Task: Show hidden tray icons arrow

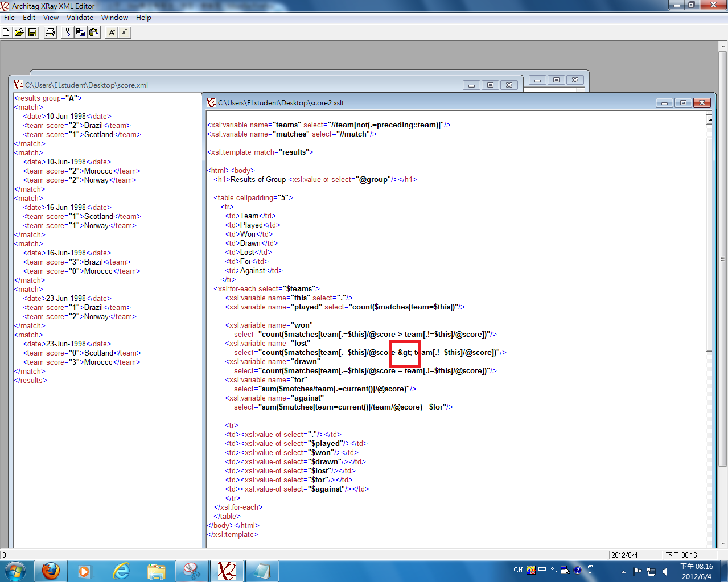Action: pos(623,571)
